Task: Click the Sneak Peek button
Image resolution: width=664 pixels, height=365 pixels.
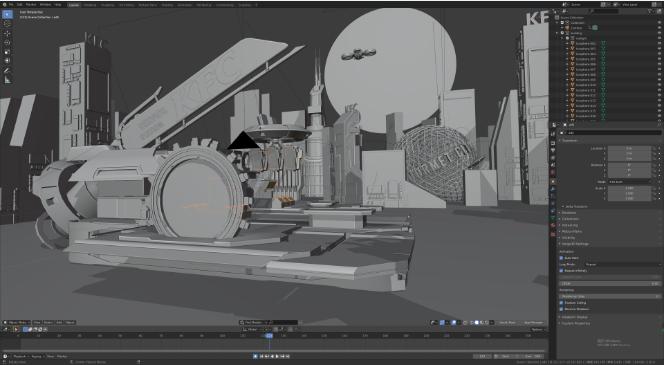Action: tap(507, 323)
